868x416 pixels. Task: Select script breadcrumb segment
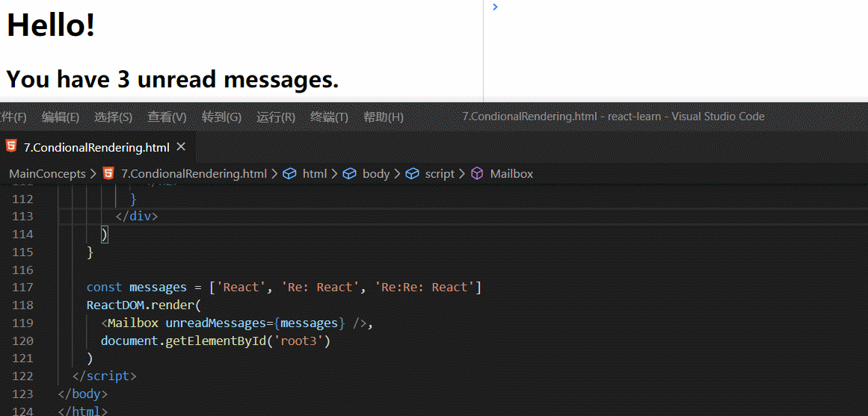[440, 174]
